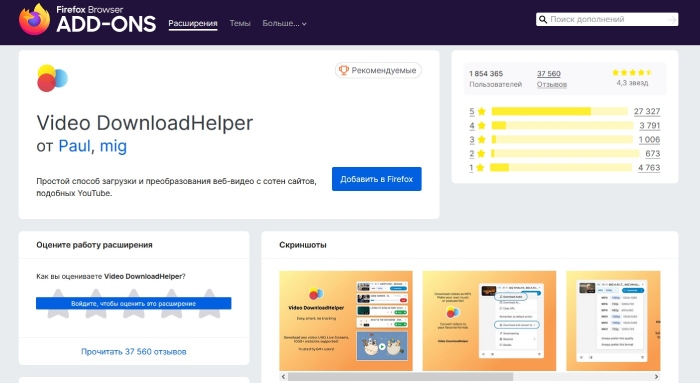This screenshot has width=700, height=383.
Task: Click Прочитать 37 560 отзывов link
Action: pos(133,352)
